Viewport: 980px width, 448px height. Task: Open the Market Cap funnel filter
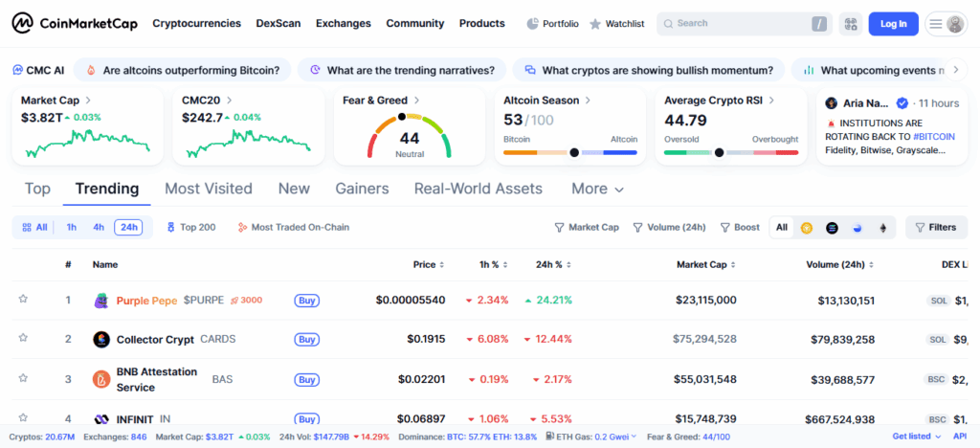tap(587, 228)
